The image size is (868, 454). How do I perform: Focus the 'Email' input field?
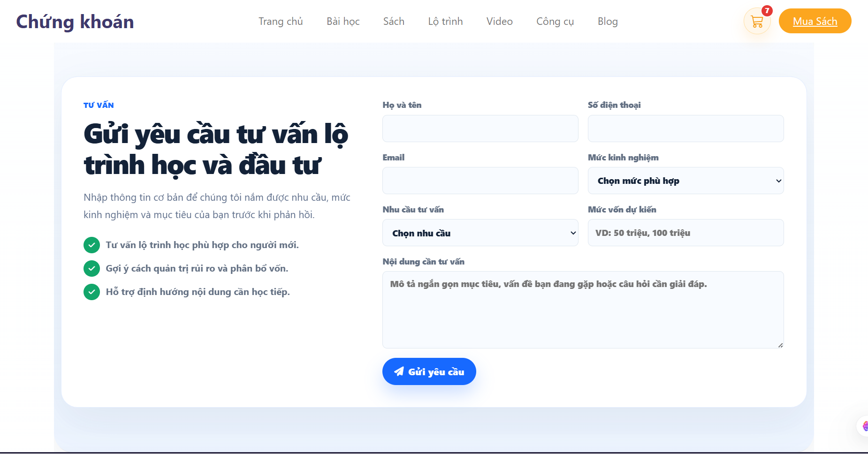point(480,181)
